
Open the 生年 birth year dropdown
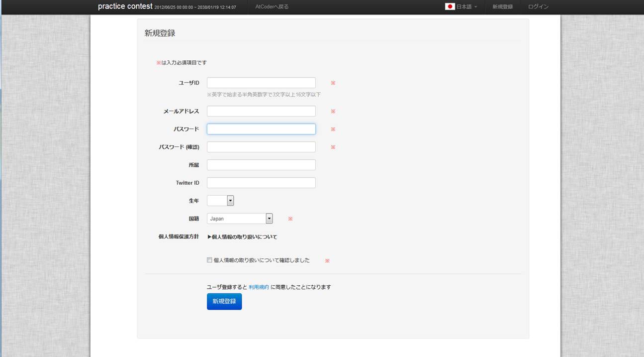point(220,201)
